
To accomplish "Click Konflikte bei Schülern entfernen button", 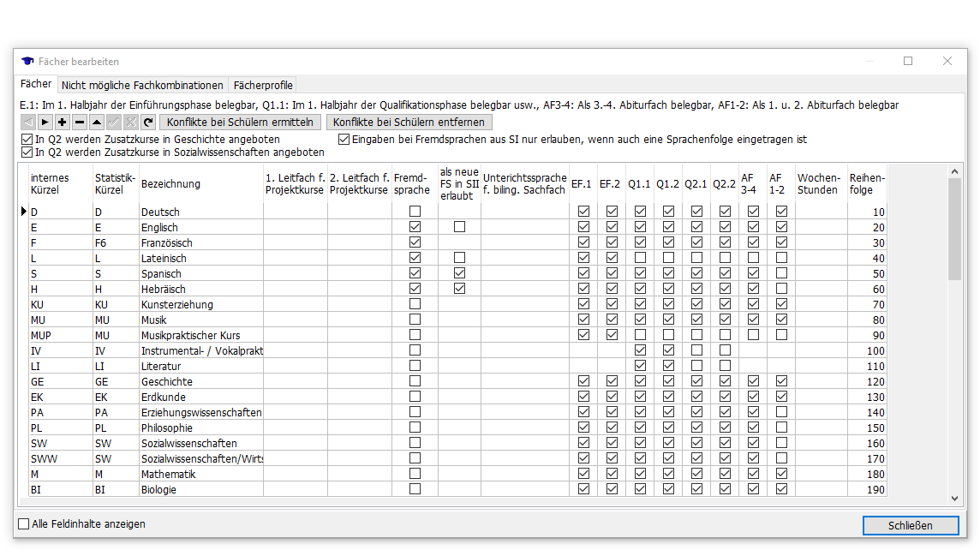I will pyautogui.click(x=409, y=122).
